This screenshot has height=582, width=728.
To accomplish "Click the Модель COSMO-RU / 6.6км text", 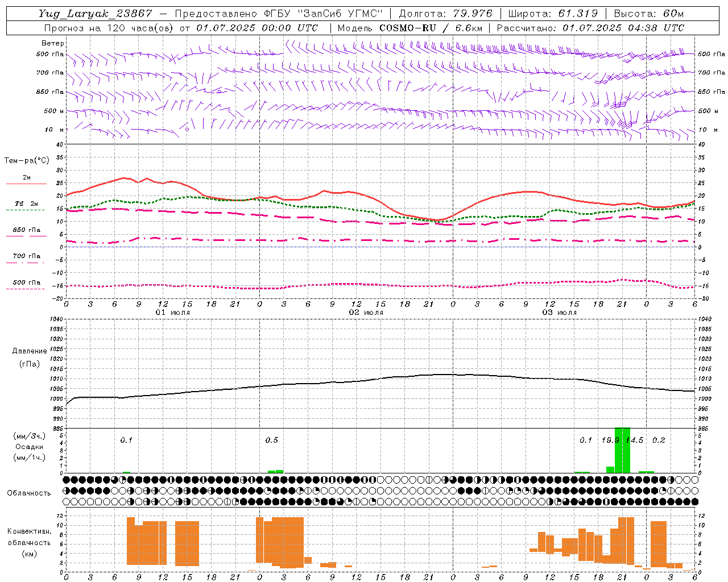I will (409, 28).
